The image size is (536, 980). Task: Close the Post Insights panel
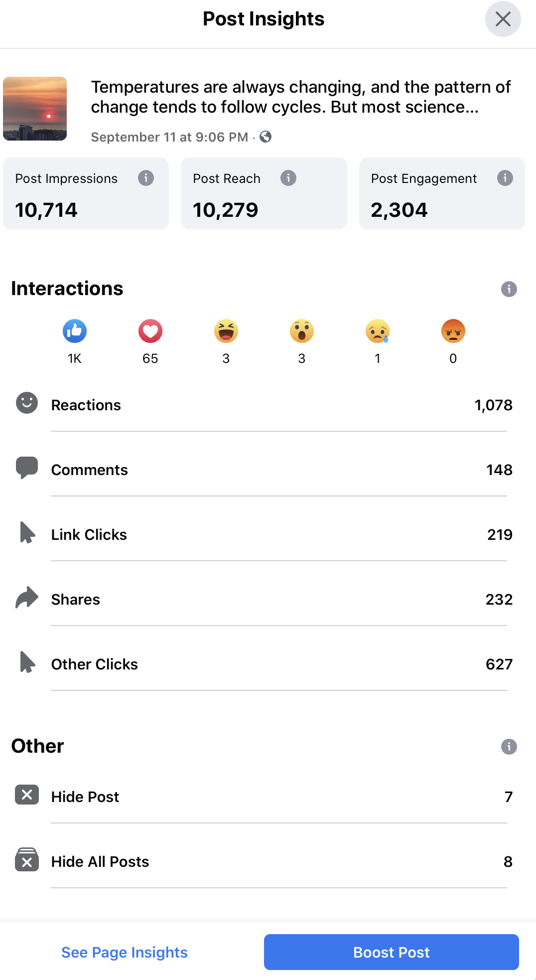click(x=503, y=19)
